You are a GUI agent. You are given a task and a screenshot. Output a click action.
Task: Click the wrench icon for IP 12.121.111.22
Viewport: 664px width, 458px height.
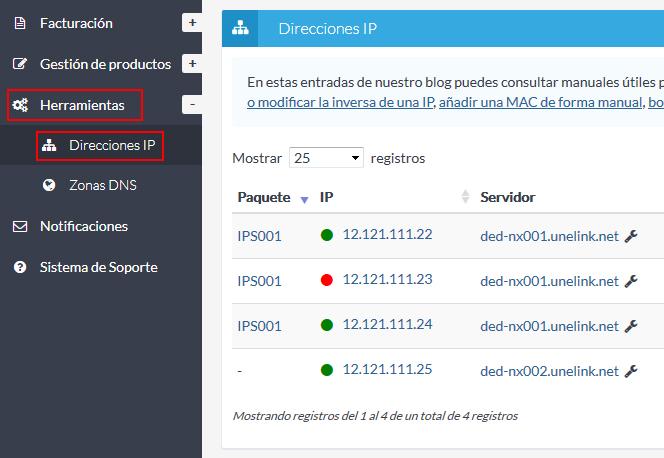631,236
